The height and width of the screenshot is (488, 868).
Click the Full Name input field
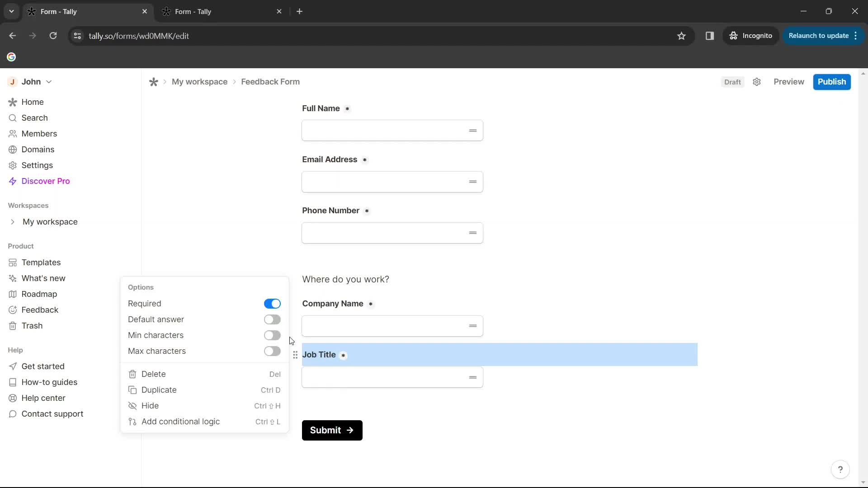click(x=392, y=131)
